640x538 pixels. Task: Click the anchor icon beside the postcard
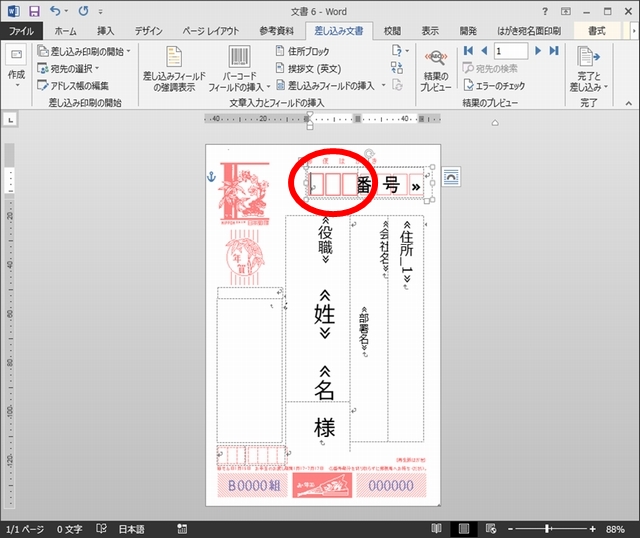pos(211,177)
